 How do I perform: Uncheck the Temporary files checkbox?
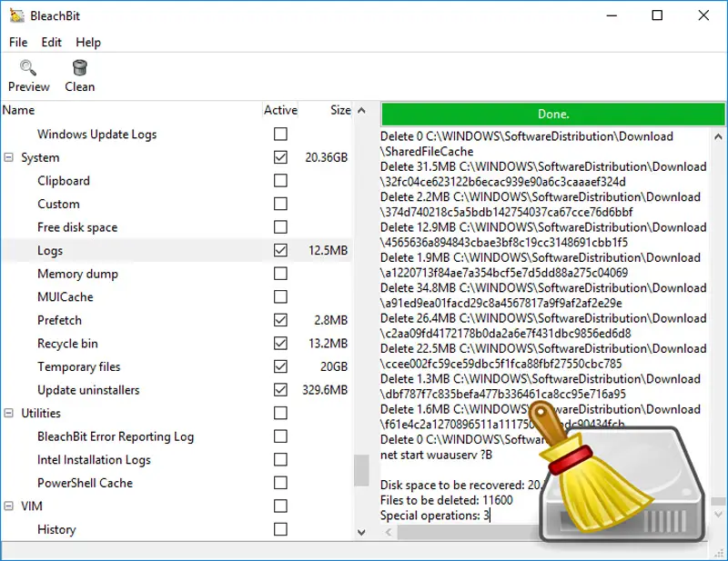pyautogui.click(x=280, y=366)
